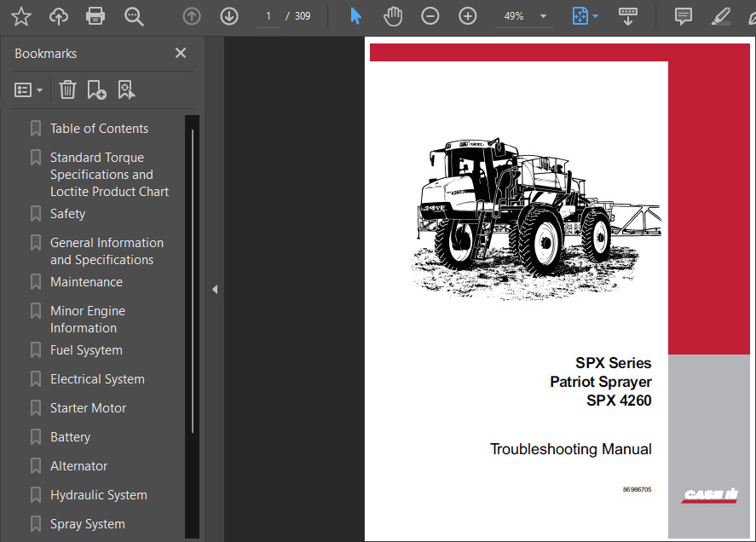
Task: Open the Standard Torque Specifications bookmark
Action: (109, 175)
